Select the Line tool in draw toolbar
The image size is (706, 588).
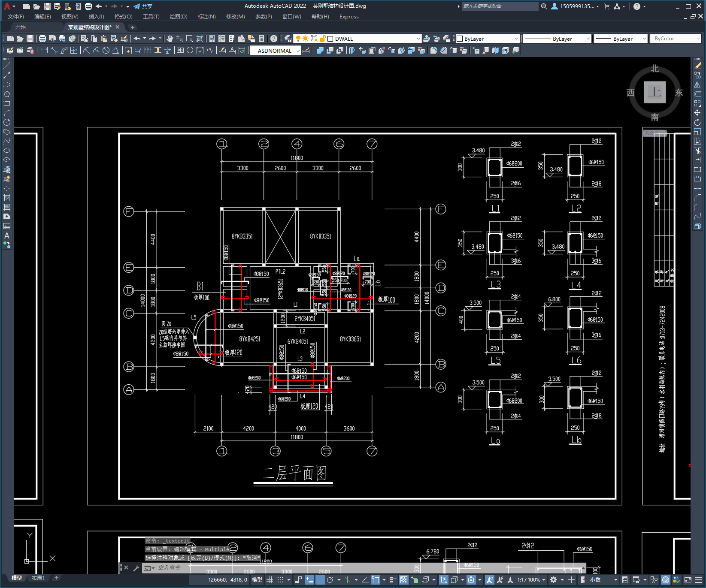pos(7,66)
